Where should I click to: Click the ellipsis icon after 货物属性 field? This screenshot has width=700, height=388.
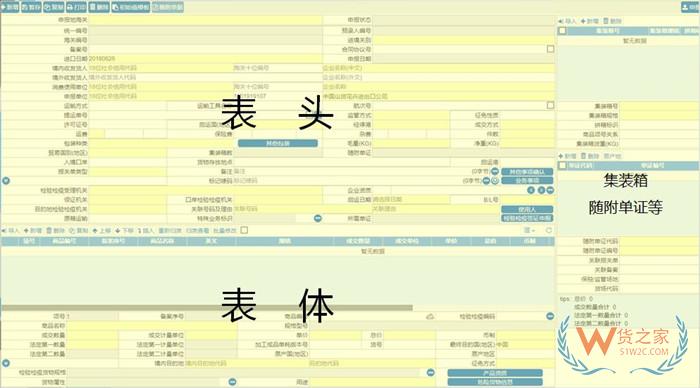(232, 382)
